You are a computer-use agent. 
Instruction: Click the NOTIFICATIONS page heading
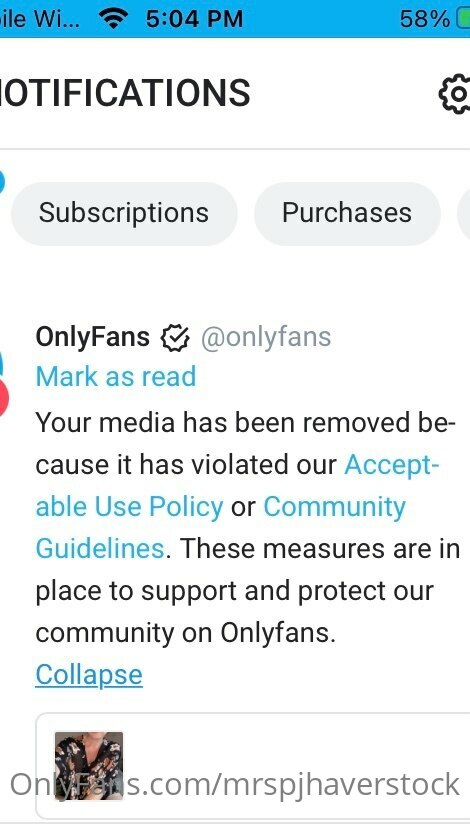[125, 93]
